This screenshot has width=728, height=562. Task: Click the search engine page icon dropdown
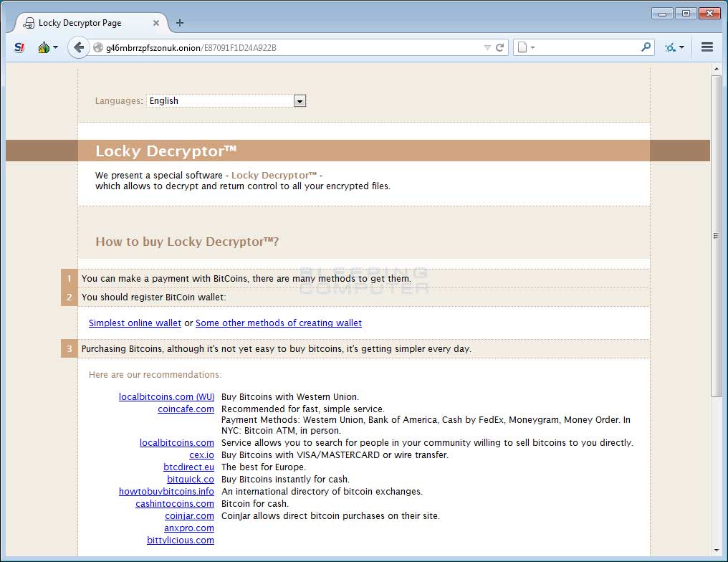[x=525, y=47]
